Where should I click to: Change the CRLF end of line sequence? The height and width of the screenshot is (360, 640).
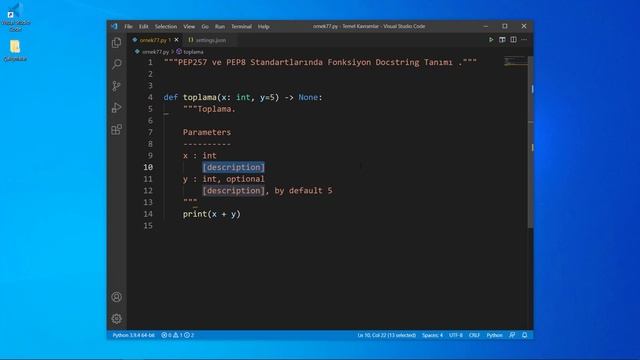tap(474, 335)
